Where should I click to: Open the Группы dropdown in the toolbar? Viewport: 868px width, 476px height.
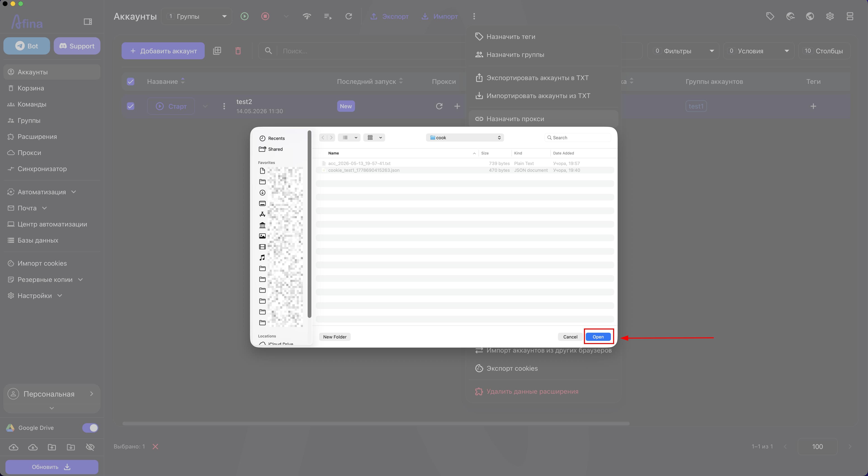point(196,16)
